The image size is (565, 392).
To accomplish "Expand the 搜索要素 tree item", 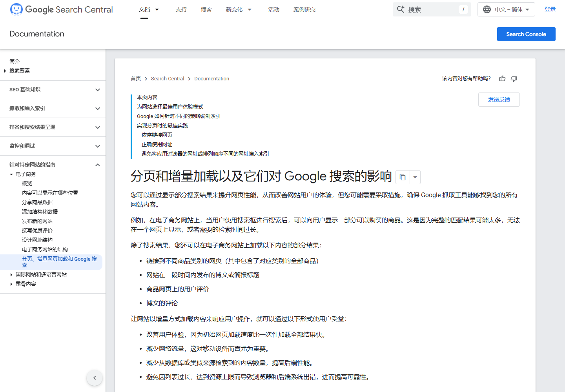I will click(x=5, y=71).
